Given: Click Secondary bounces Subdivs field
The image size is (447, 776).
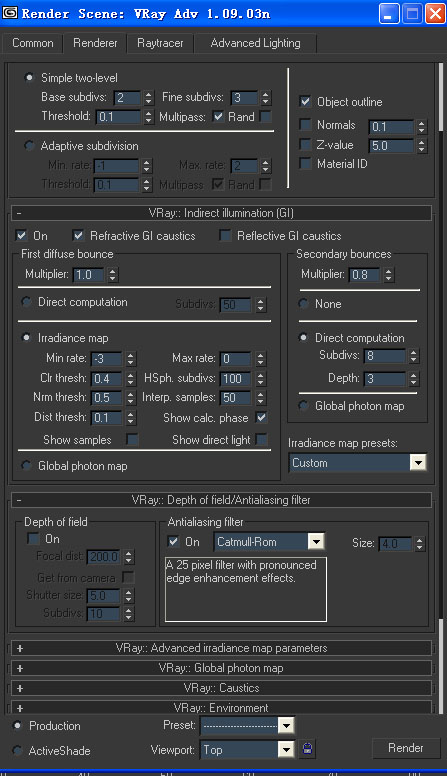Looking at the screenshot, I should [x=385, y=355].
